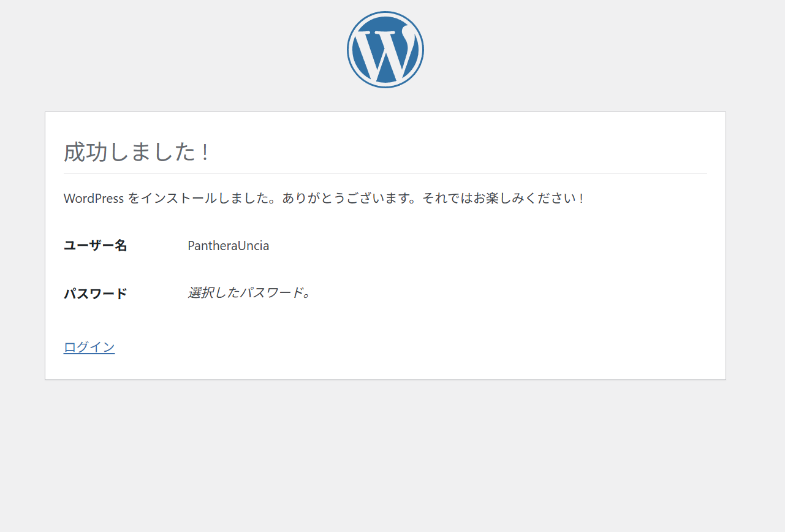
Task: Click the gray background below the white panel
Action: tap(385, 454)
